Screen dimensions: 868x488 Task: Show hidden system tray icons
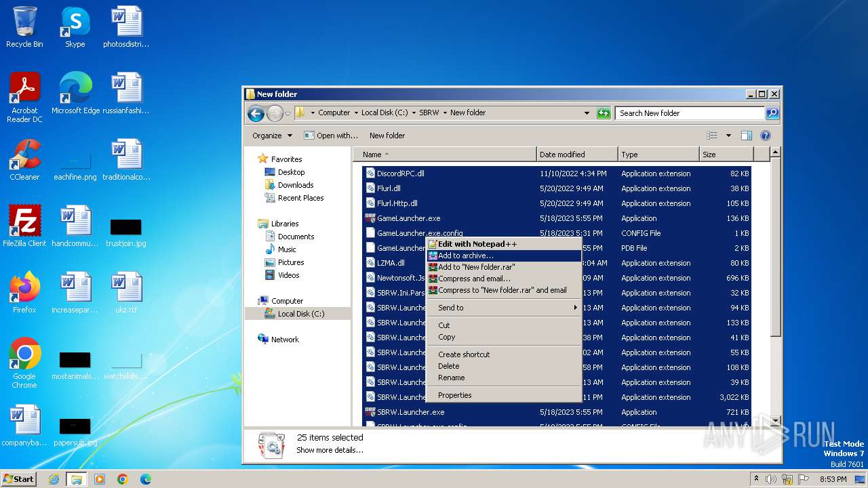click(756, 479)
